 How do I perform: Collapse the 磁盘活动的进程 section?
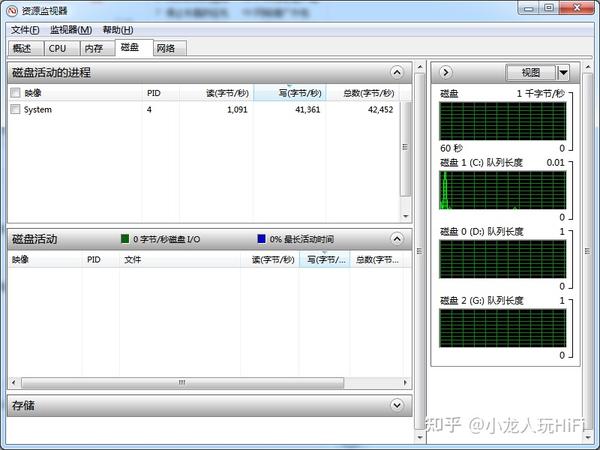coord(397,72)
